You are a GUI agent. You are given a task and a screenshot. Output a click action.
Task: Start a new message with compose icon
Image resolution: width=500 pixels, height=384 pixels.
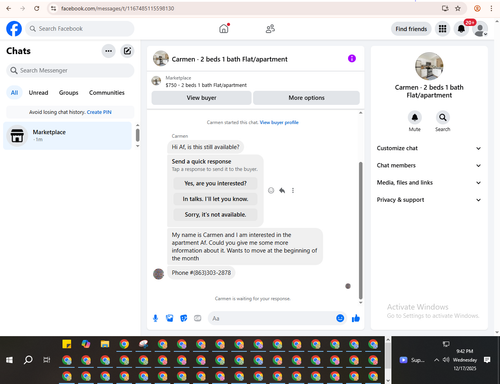click(x=127, y=51)
